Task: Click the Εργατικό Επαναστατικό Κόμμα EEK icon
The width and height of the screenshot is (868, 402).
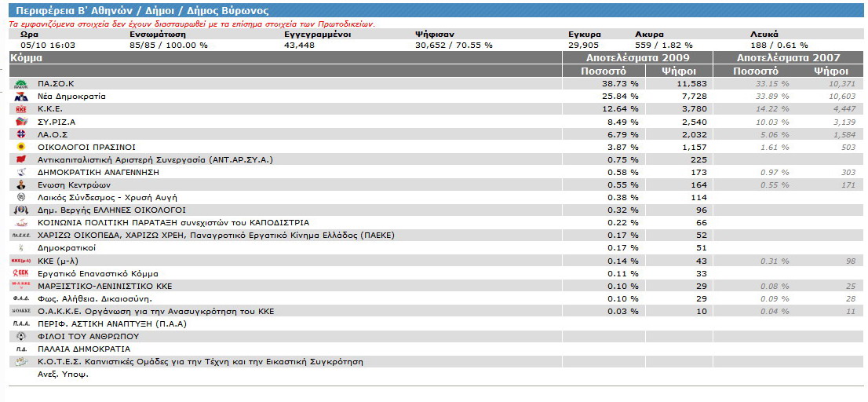Action: [21, 273]
